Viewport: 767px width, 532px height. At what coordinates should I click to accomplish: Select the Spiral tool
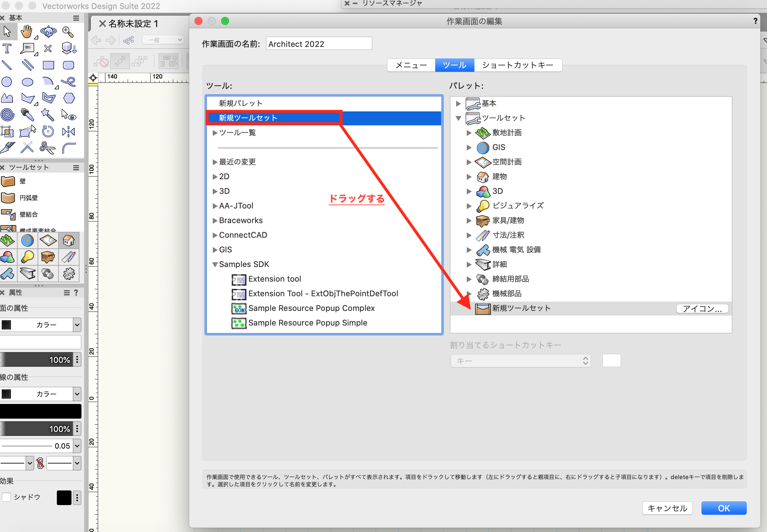[x=7, y=115]
